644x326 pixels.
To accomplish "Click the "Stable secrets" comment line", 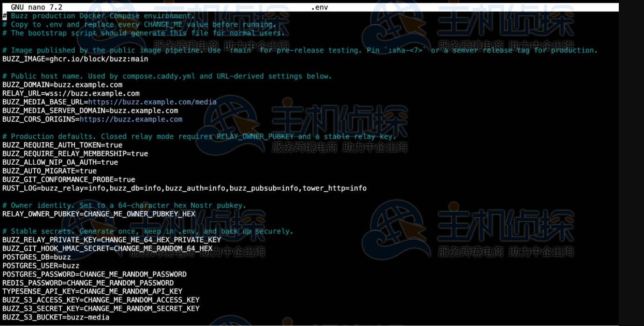I will pos(148,231).
